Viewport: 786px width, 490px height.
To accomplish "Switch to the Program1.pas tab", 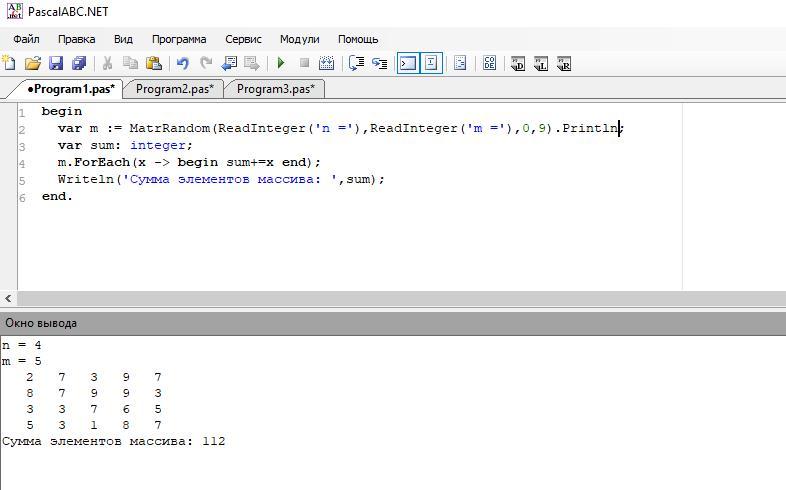I will 70,89.
